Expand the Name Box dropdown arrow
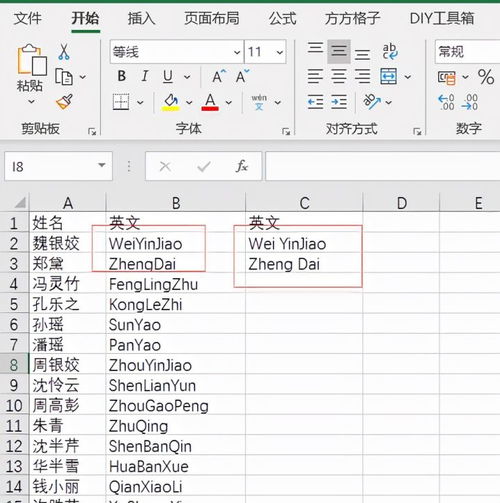Viewport: 500px width, 503px height. [102, 165]
